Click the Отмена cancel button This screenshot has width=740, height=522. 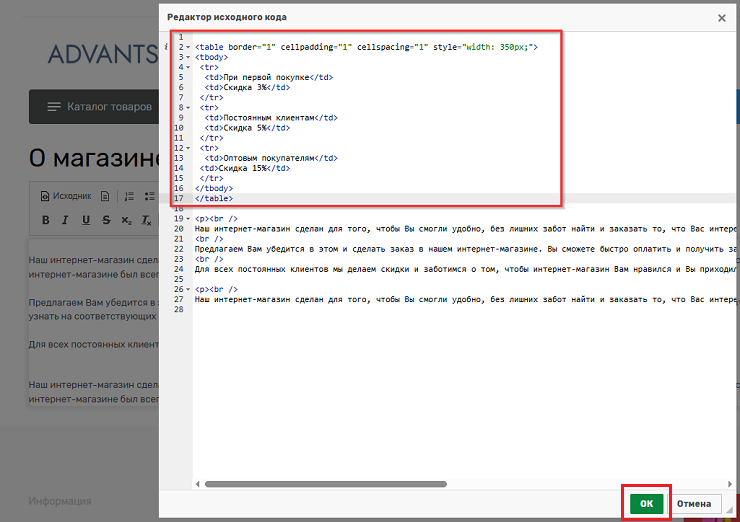(x=695, y=504)
